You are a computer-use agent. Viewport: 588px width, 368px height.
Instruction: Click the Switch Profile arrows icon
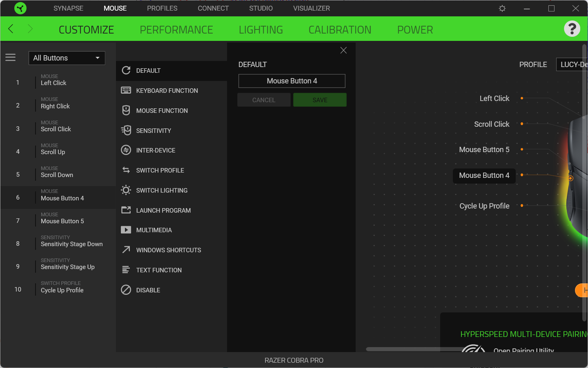[126, 170]
